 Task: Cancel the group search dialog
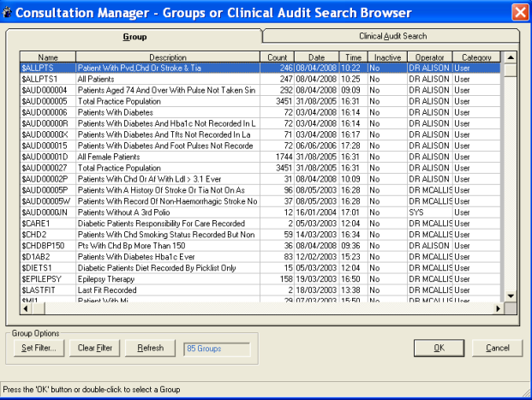[x=497, y=349]
